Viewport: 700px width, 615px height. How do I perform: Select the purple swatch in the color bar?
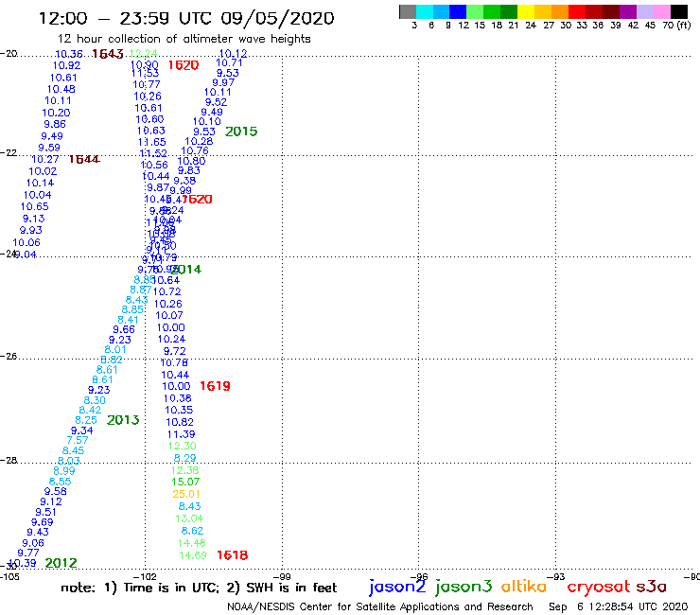pos(628,11)
